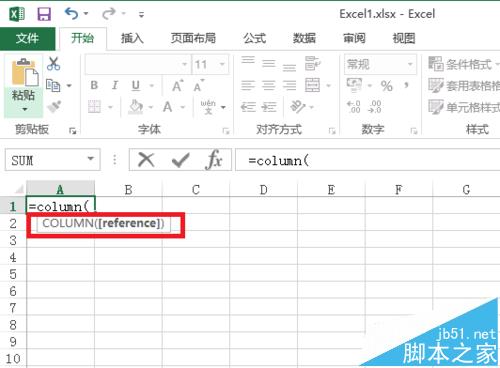Image resolution: width=500 pixels, height=368 pixels.
Task: Click the Font Color letter A
Action: point(168,107)
